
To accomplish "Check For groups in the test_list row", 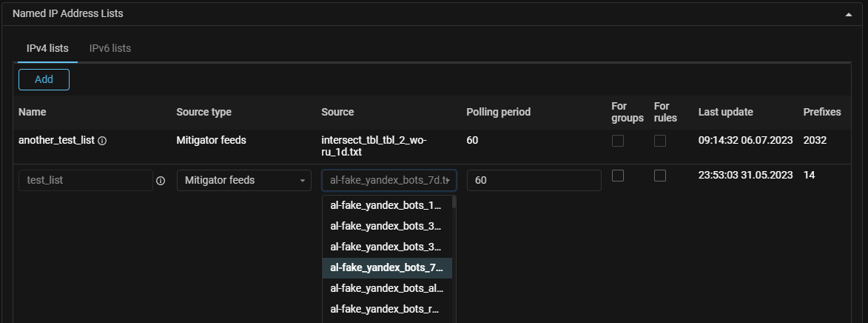I will pyautogui.click(x=618, y=176).
